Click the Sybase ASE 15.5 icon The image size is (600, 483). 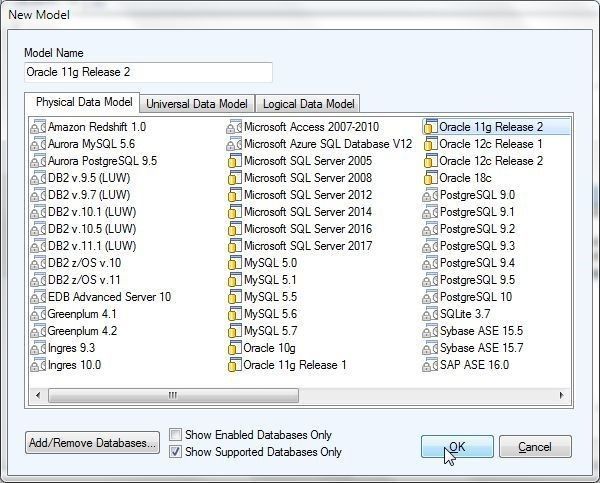tap(430, 331)
